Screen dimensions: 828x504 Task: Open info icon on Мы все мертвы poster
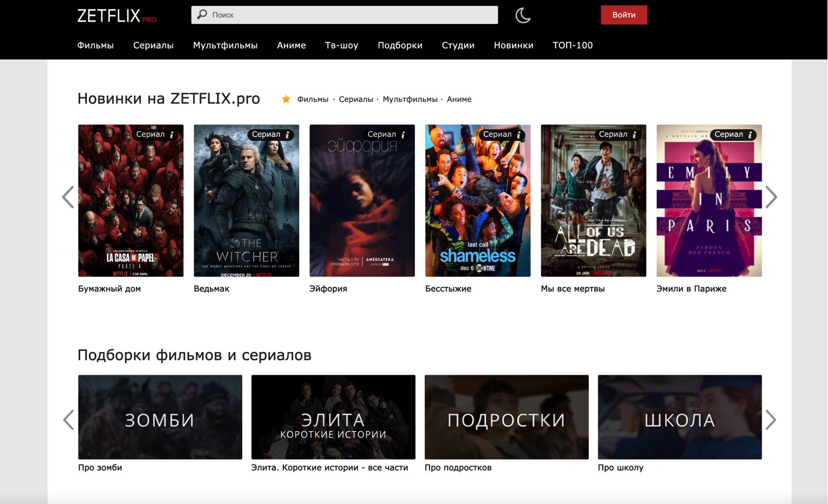634,134
